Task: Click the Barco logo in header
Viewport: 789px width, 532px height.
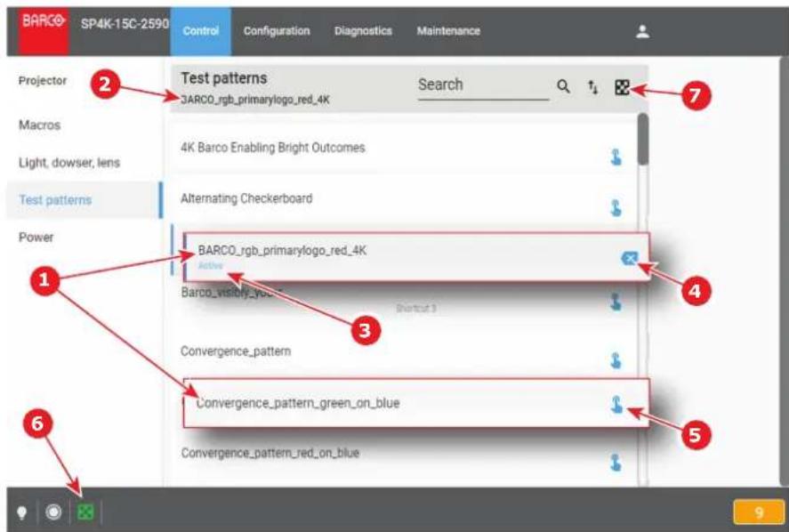Action: [x=44, y=31]
